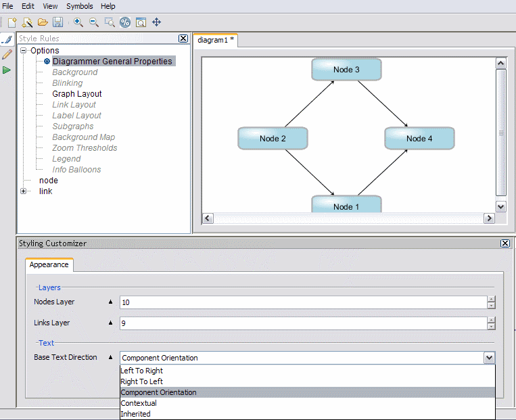Click the green play preview icon
This screenshot has height=420, width=516.
tap(7, 70)
